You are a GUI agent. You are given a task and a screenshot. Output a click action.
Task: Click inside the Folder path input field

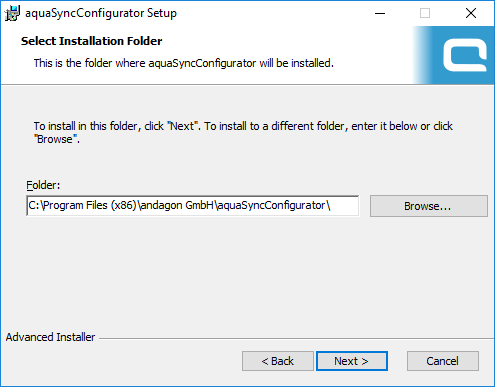pos(193,206)
